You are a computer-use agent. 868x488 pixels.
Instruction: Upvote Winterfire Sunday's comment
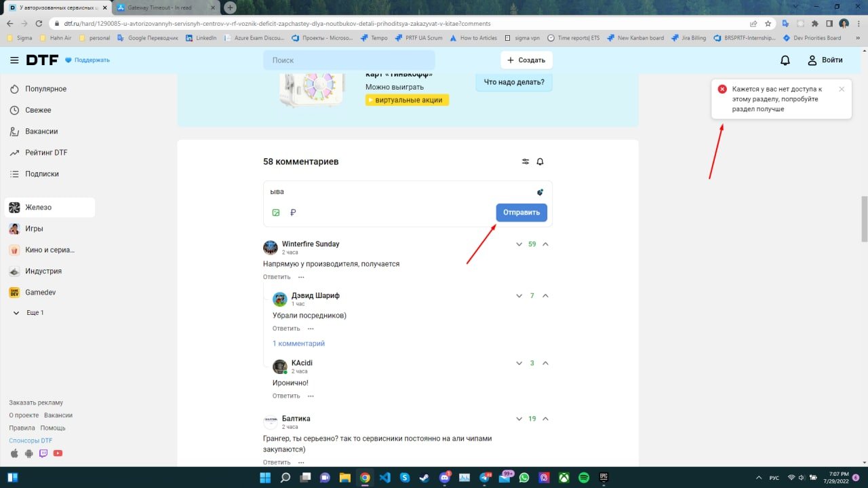tap(545, 244)
